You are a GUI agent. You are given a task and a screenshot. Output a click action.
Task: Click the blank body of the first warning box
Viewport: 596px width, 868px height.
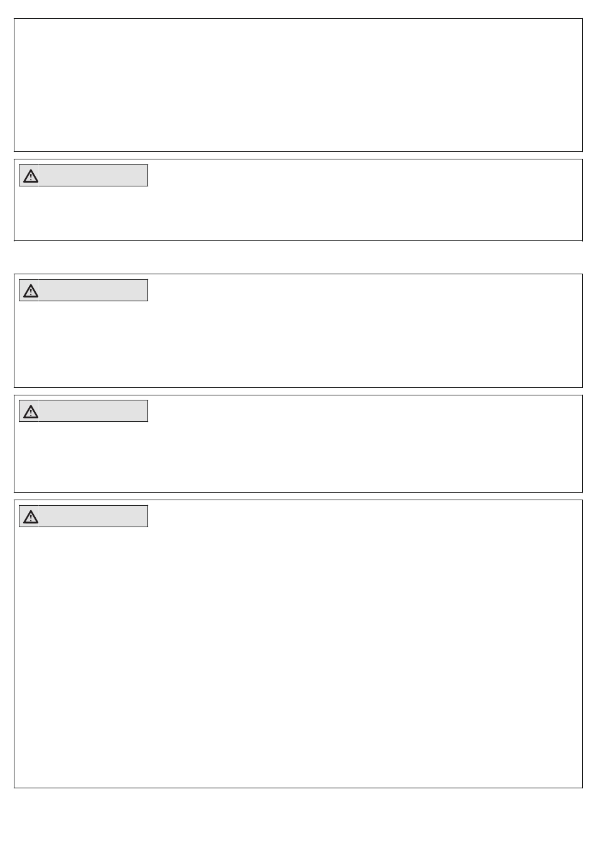(x=298, y=213)
